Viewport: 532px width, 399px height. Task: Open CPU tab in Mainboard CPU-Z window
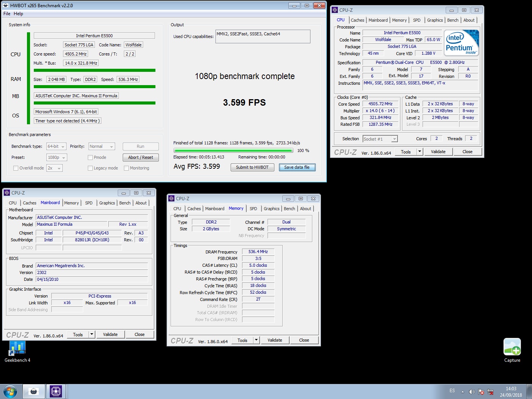(x=13, y=203)
